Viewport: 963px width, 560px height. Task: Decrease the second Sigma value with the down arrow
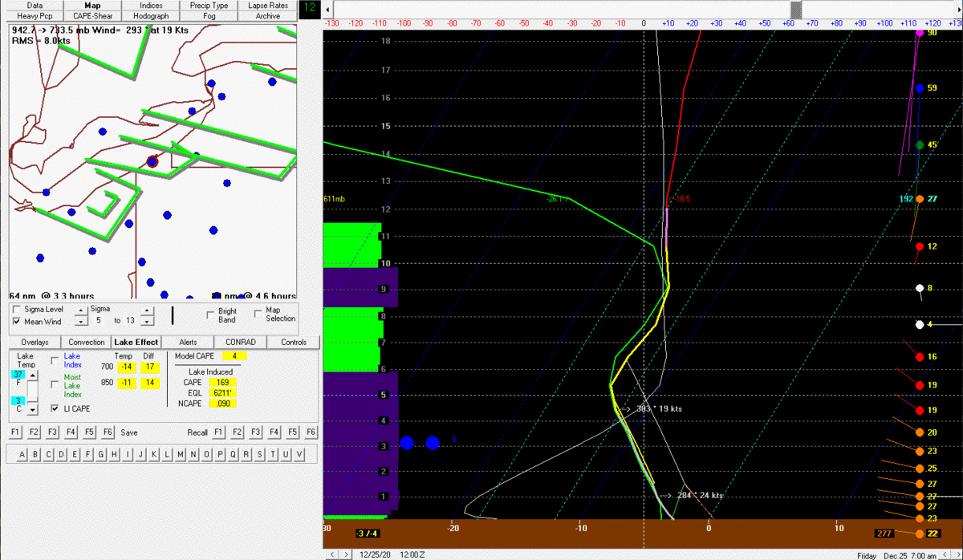pyautogui.click(x=146, y=322)
